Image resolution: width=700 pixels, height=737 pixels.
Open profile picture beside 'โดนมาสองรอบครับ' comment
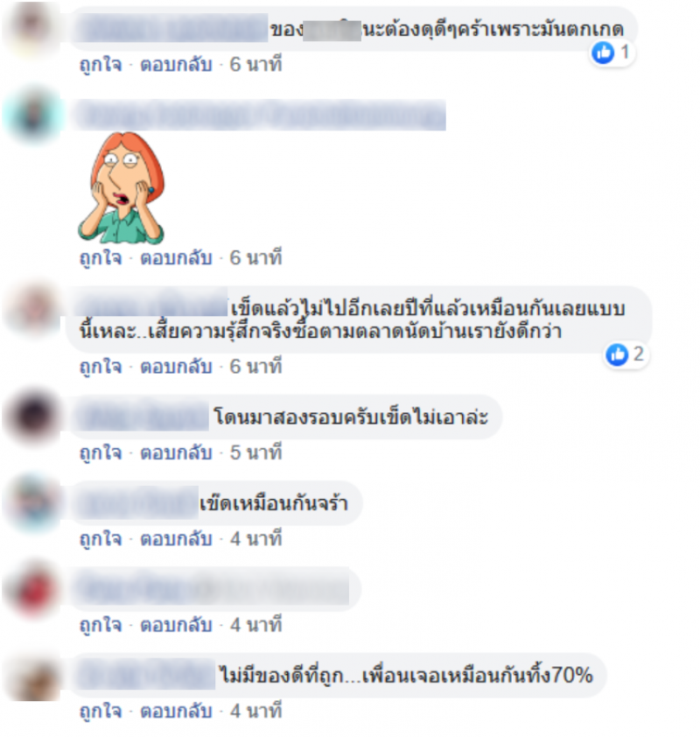pos(32,416)
